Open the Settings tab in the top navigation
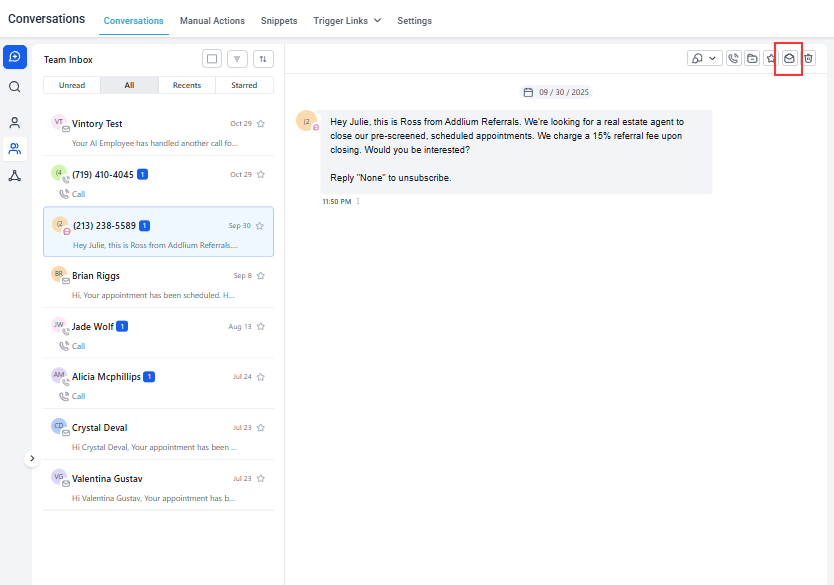The width and height of the screenshot is (834, 585). pyautogui.click(x=414, y=20)
